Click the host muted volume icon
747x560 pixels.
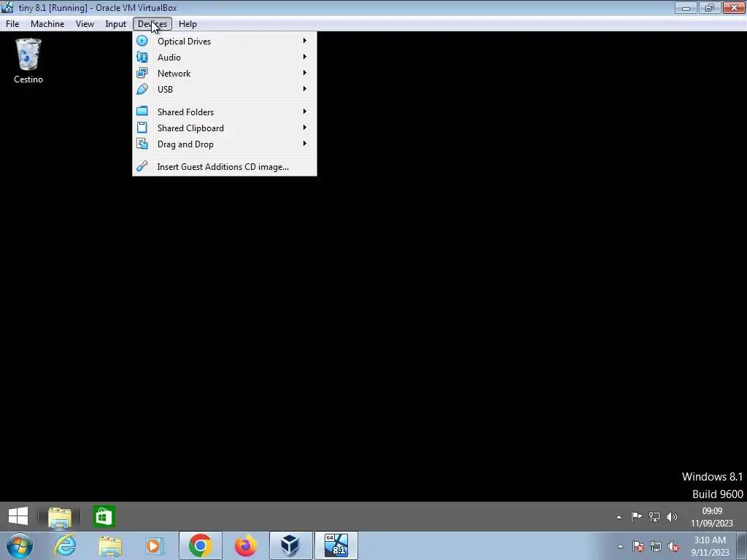click(673, 546)
